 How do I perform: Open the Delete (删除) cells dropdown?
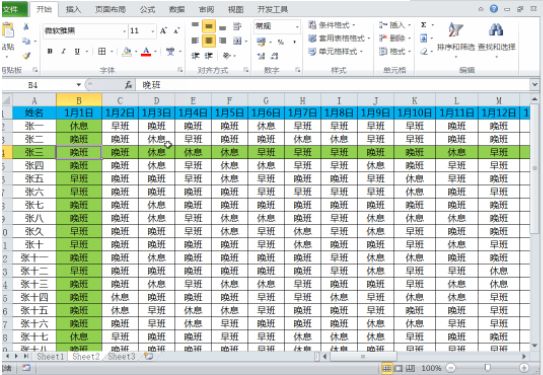click(394, 38)
